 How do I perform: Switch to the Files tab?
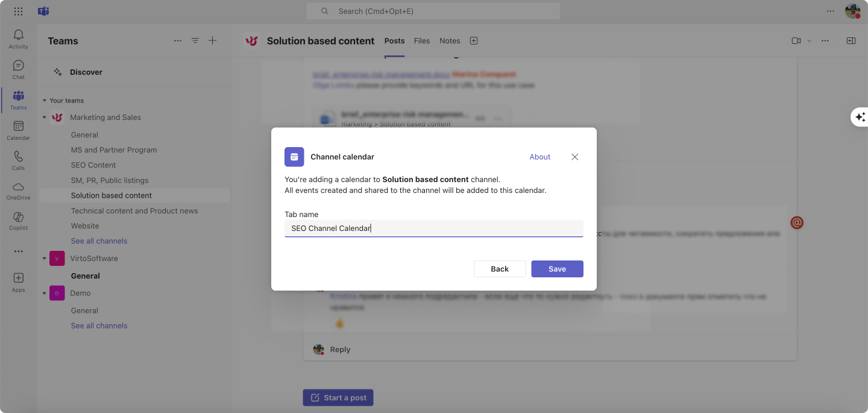[x=422, y=41]
